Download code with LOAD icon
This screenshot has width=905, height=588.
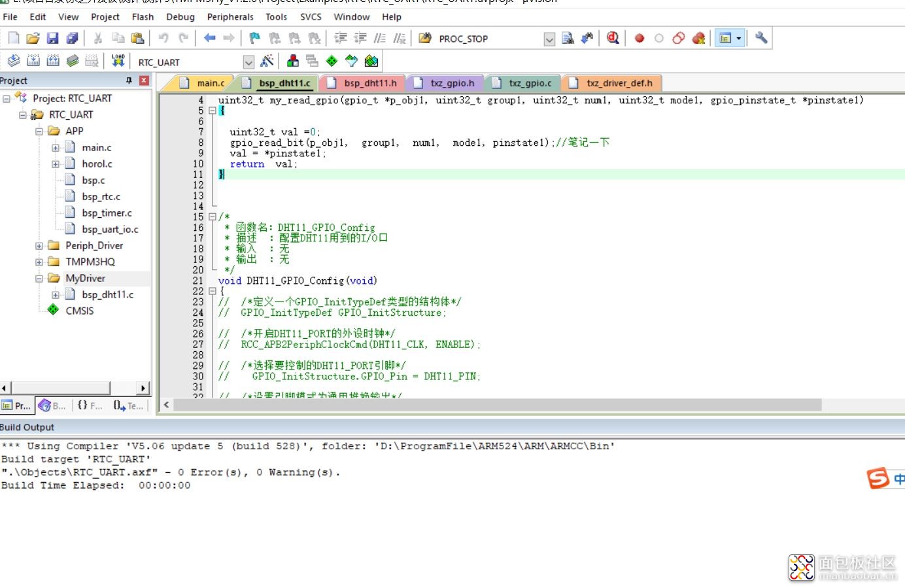[x=118, y=61]
